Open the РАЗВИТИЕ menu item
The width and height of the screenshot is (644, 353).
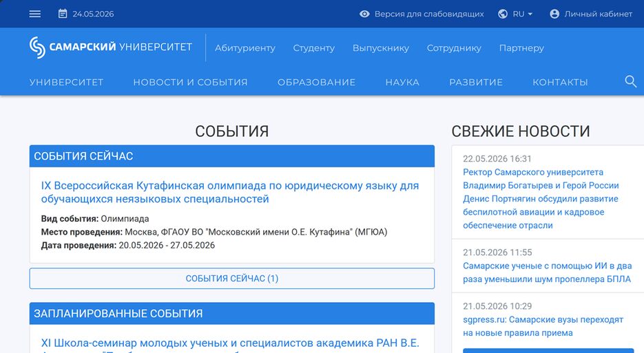tap(476, 82)
